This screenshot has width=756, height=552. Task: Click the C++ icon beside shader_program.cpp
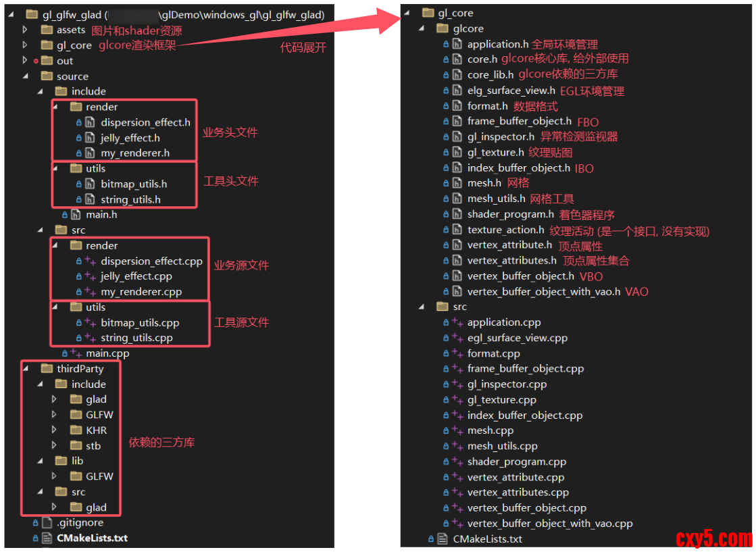point(457,461)
